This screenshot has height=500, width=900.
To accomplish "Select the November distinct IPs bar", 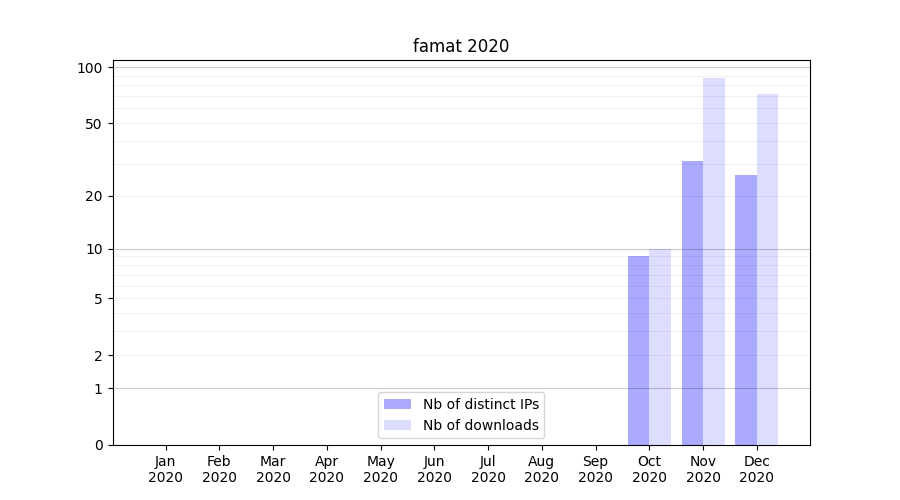I will [692, 303].
